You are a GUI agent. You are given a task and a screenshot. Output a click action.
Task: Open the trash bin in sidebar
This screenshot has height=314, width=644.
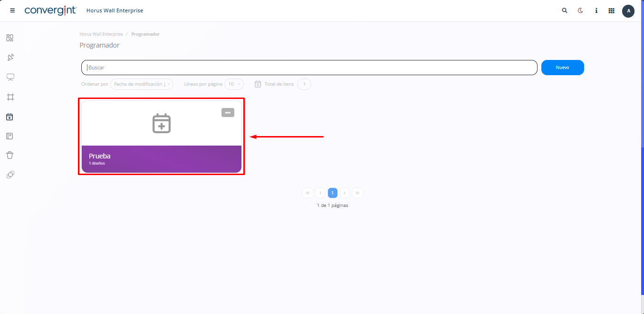click(10, 155)
